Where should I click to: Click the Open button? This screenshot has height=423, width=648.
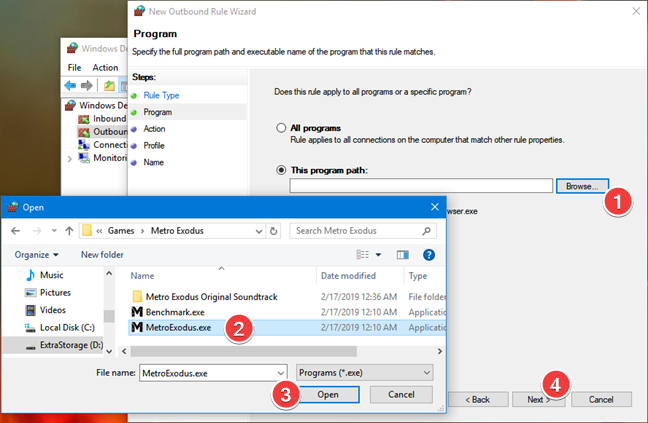pyautogui.click(x=328, y=394)
